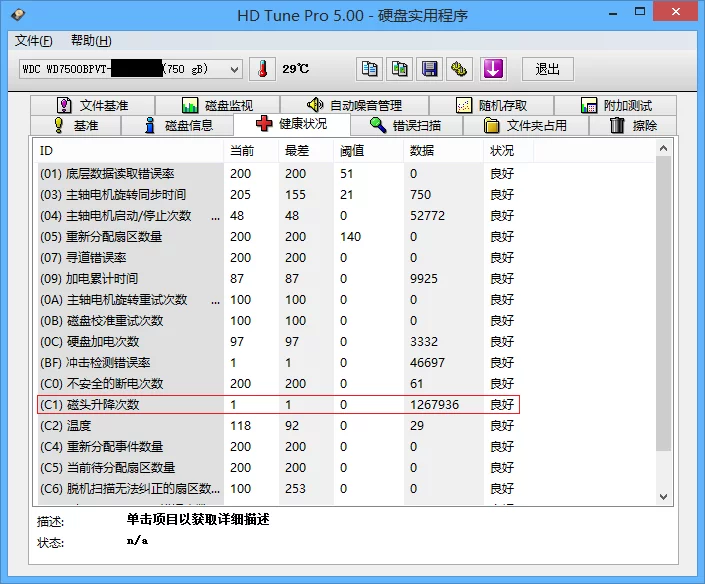Switch to the 附加测试 tab
The image size is (705, 584).
616,105
